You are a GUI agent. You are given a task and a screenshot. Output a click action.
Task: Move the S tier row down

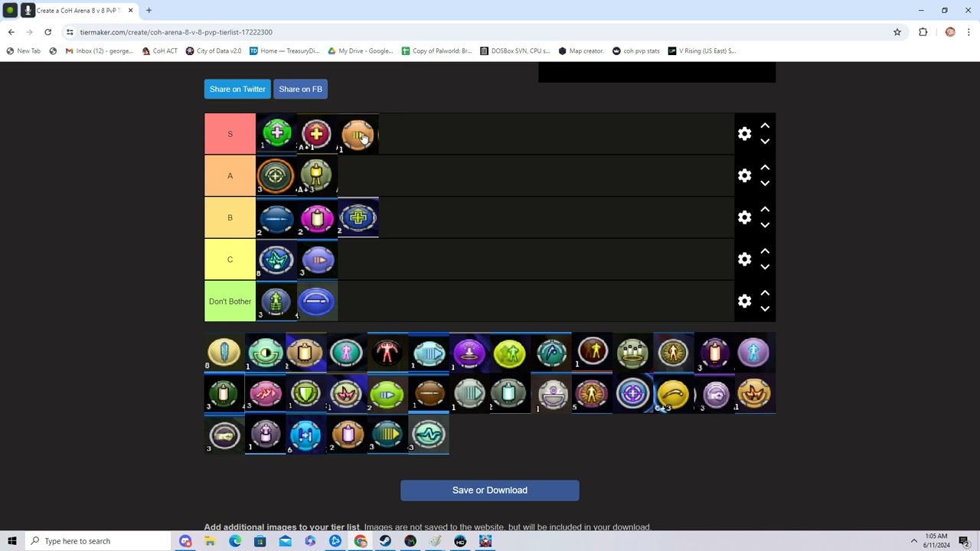765,142
